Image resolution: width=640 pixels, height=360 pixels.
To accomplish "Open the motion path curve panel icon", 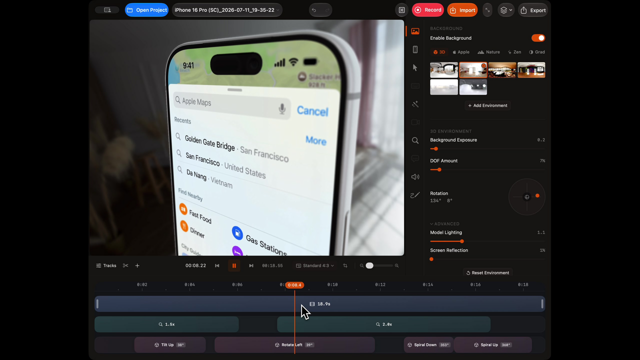I will pos(415,195).
